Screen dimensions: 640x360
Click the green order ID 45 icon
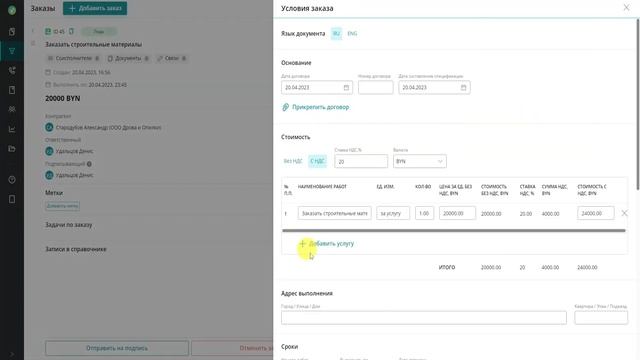coord(48,31)
